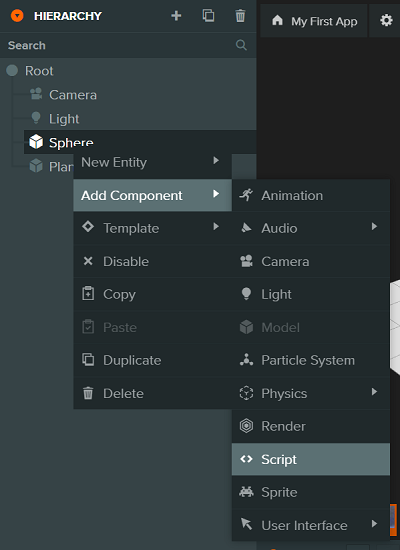Image resolution: width=400 pixels, height=550 pixels.
Task: Choose Delete from context menu
Action: tap(152, 393)
